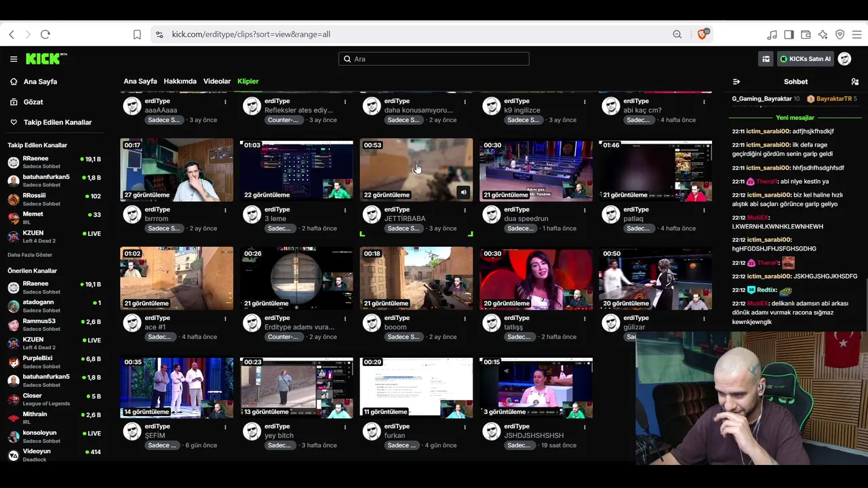Image resolution: width=868 pixels, height=488 pixels.
Task: Open the media control music note icon
Action: pyautogui.click(x=772, y=35)
